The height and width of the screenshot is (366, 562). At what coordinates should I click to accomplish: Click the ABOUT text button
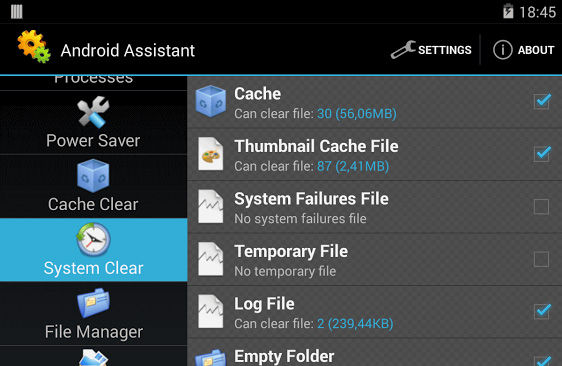tap(536, 50)
